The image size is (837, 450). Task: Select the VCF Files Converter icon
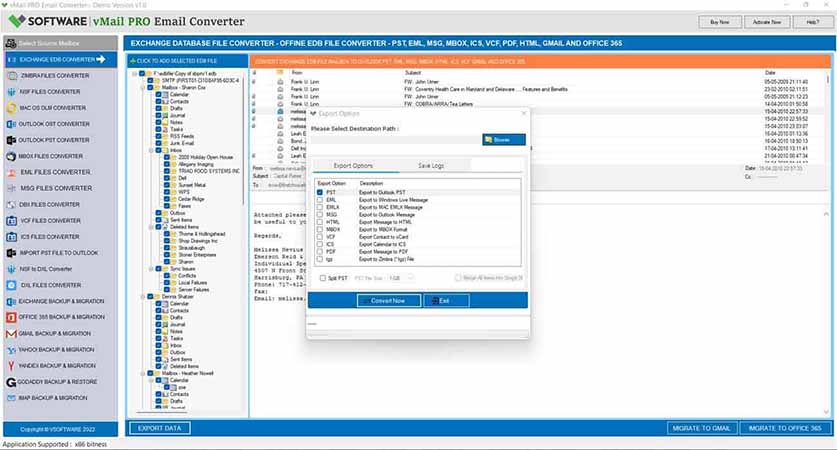click(11, 220)
